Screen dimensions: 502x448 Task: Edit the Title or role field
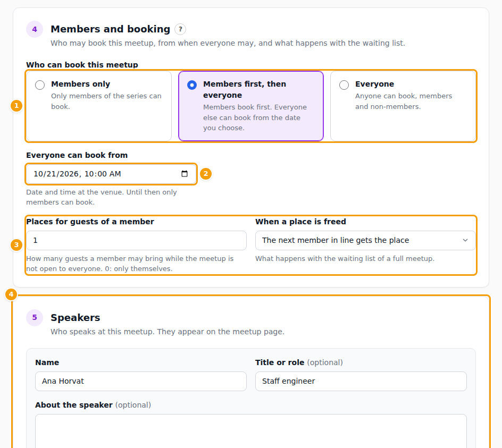pos(361,381)
